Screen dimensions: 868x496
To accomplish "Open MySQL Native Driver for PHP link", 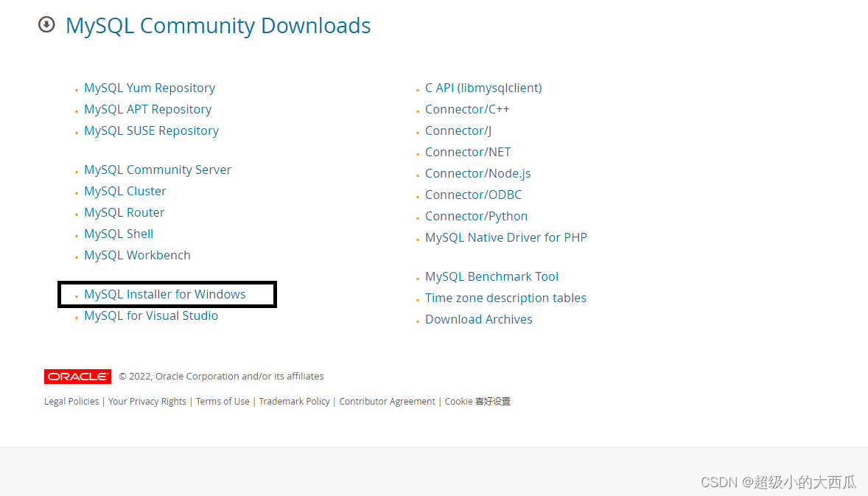I will 506,237.
